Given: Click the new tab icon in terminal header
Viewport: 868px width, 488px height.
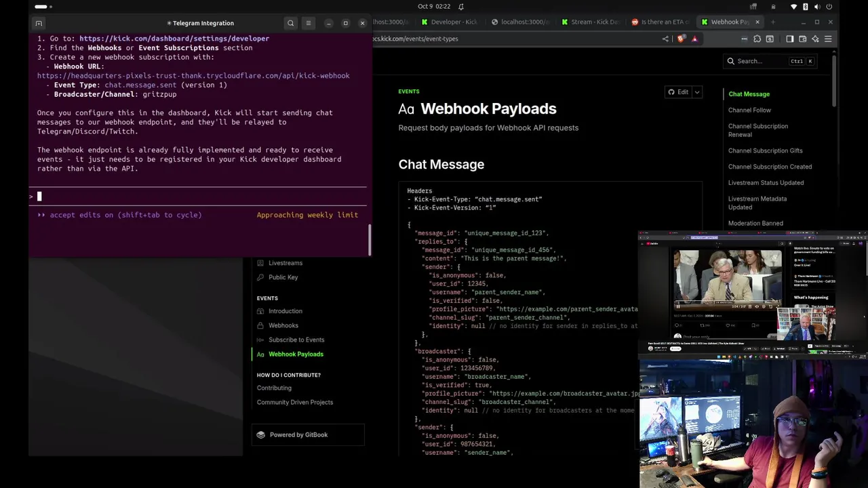Looking at the screenshot, I should coord(39,23).
